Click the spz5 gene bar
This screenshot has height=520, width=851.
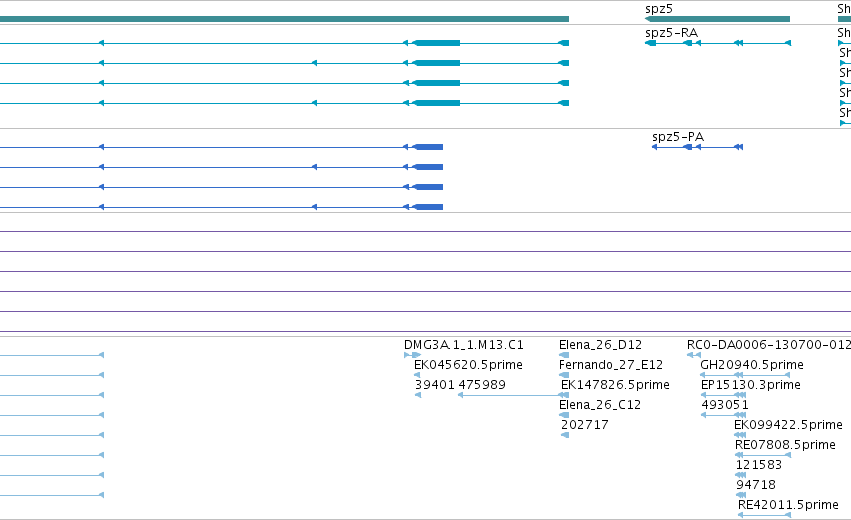point(717,19)
